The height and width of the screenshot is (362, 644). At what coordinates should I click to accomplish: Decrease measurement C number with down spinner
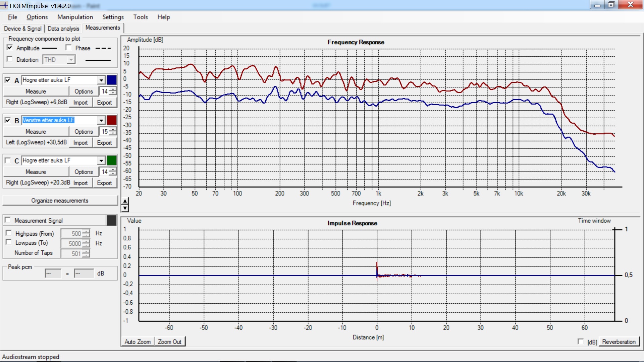[113, 174]
